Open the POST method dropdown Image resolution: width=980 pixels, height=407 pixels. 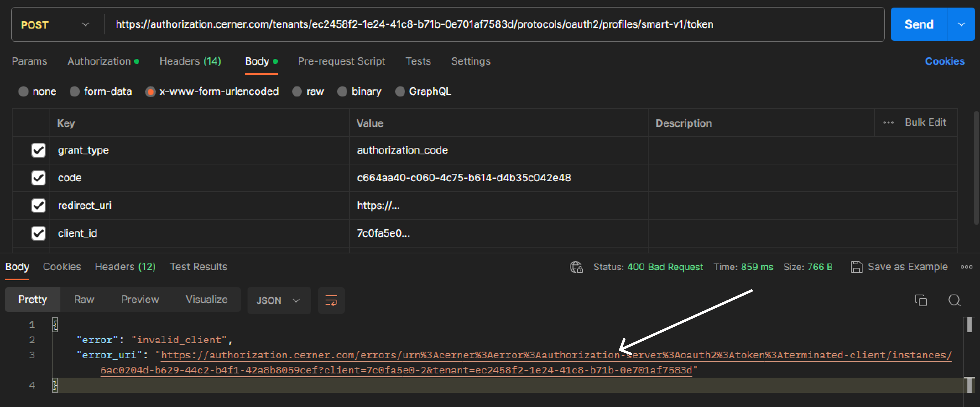click(x=55, y=25)
